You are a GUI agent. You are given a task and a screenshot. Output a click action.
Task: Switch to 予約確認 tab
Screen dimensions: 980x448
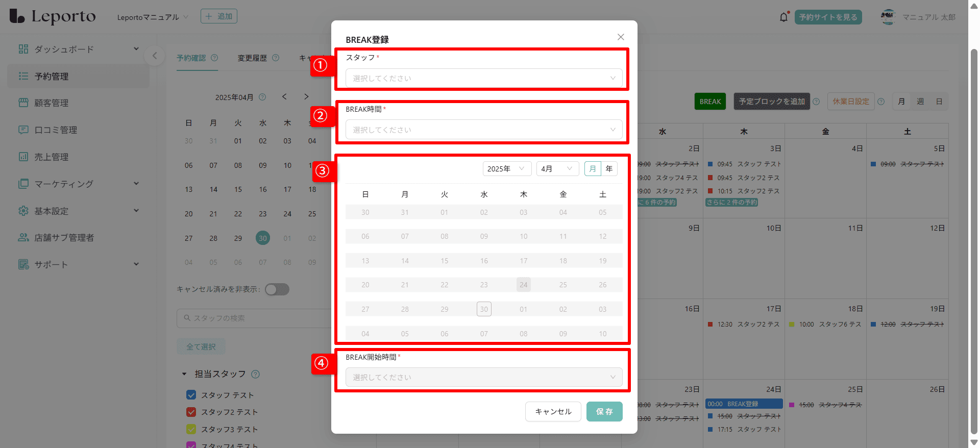tap(191, 58)
